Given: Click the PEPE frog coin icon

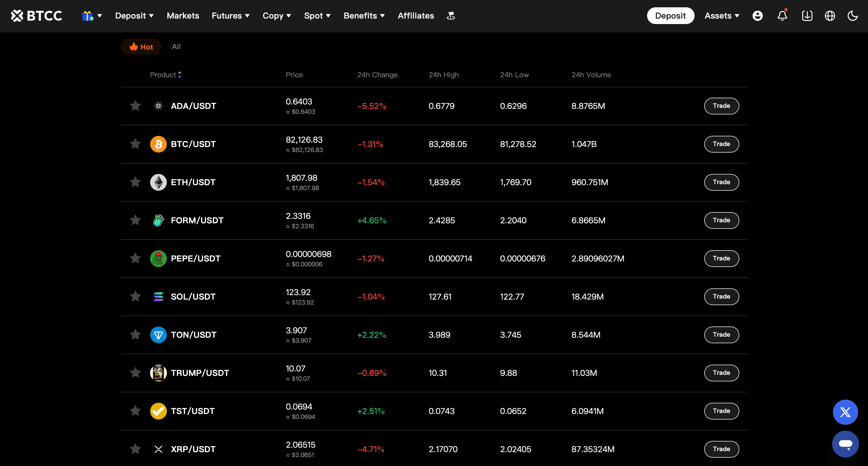Looking at the screenshot, I should point(158,258).
